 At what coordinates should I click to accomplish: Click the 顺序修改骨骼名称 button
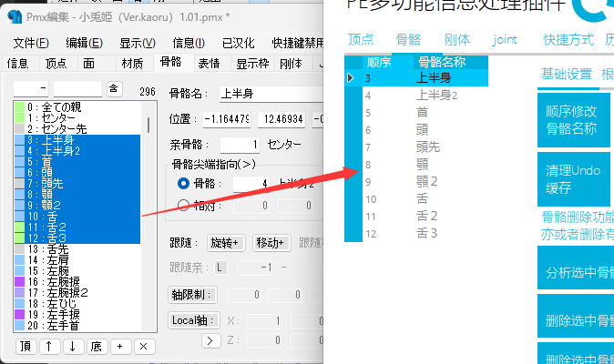(x=572, y=119)
